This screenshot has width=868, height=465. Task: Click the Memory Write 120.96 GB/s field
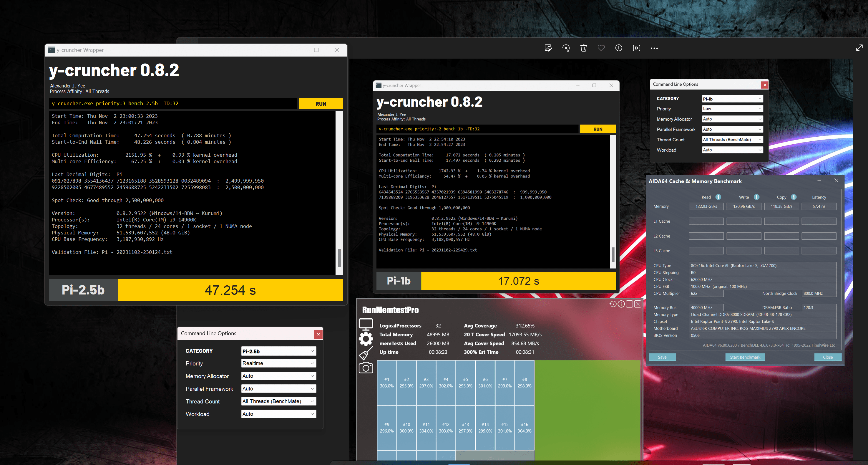(x=744, y=206)
